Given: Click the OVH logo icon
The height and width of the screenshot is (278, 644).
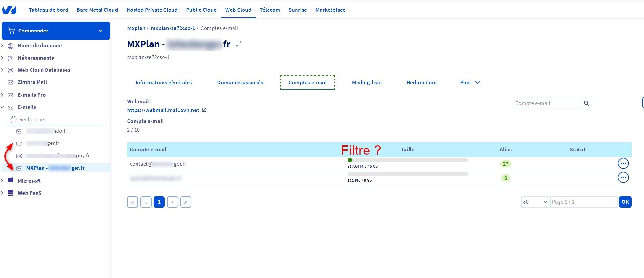Looking at the screenshot, I should pyautogui.click(x=9, y=10).
